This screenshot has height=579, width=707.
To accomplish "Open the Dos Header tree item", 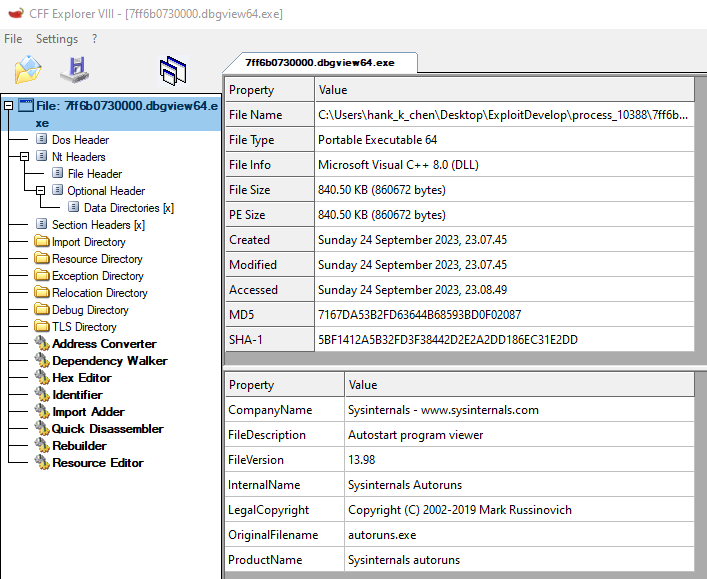I will tap(80, 140).
